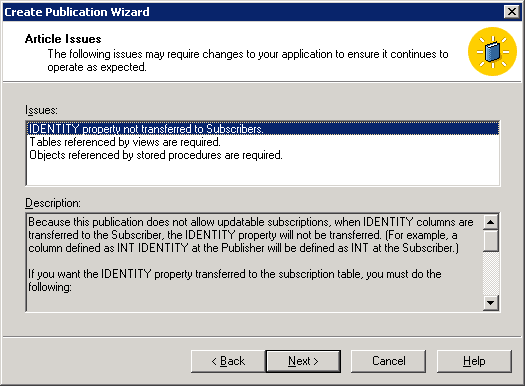Go to the previous page with Back
This screenshot has height=386, width=525.
(x=228, y=361)
